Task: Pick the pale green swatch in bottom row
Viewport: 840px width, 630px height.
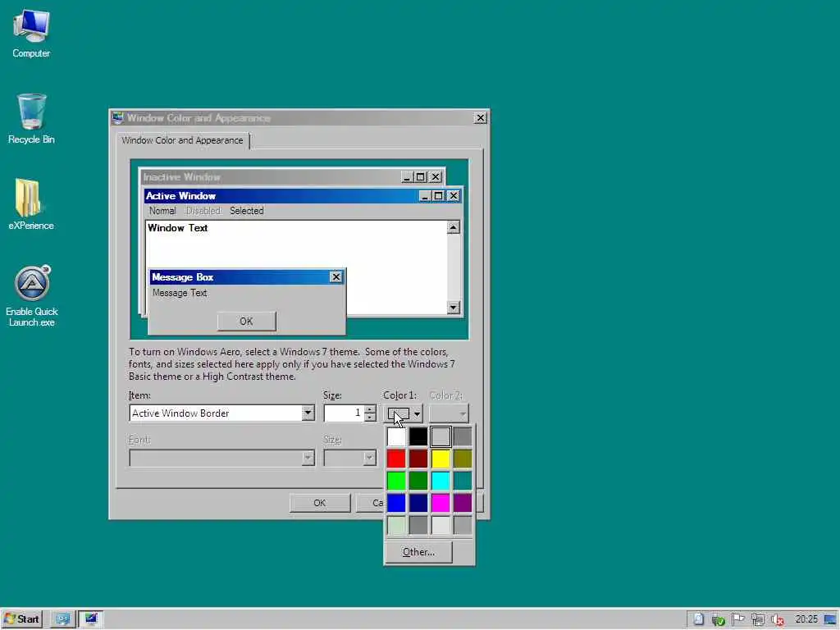Action: tap(396, 525)
